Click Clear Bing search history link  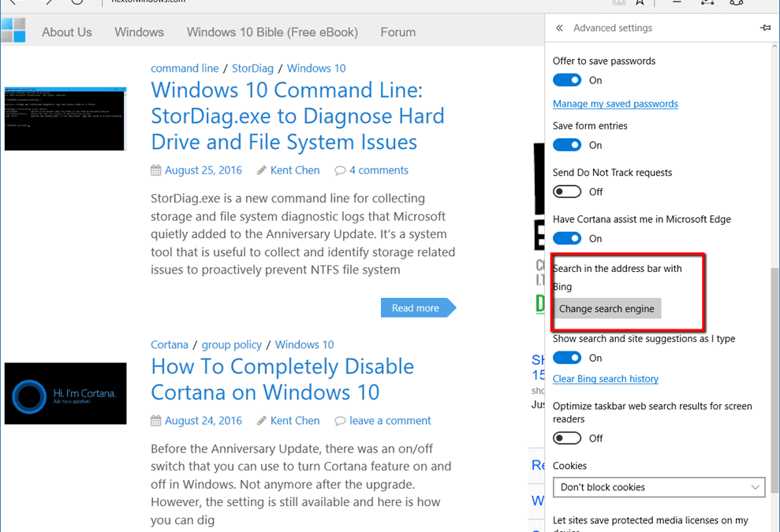(x=606, y=379)
